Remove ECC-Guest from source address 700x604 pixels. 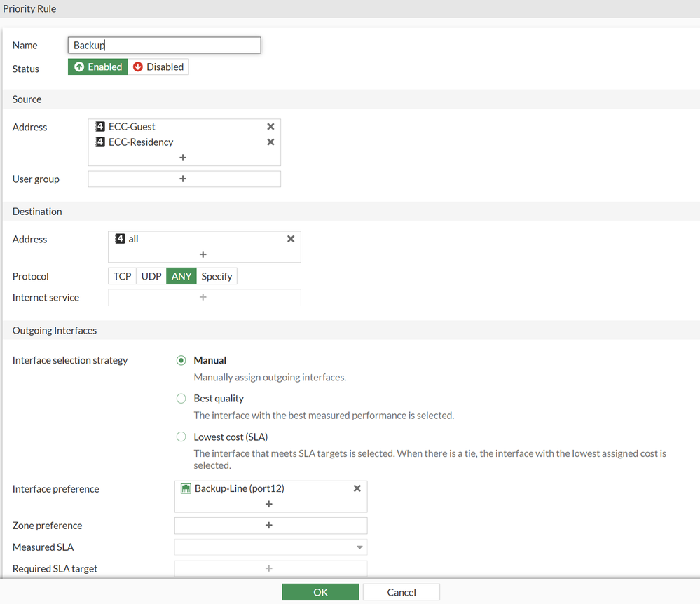pyautogui.click(x=270, y=127)
